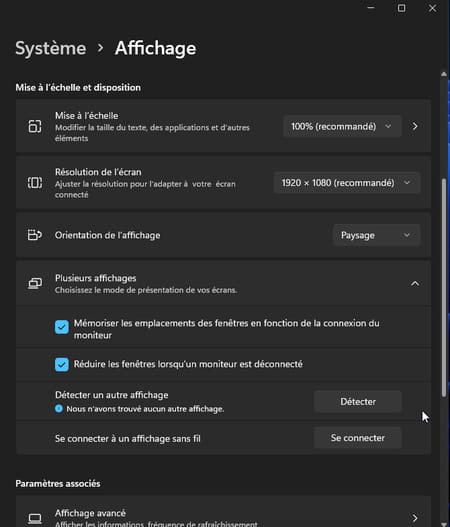Maximize the Settings window

(x=401, y=8)
